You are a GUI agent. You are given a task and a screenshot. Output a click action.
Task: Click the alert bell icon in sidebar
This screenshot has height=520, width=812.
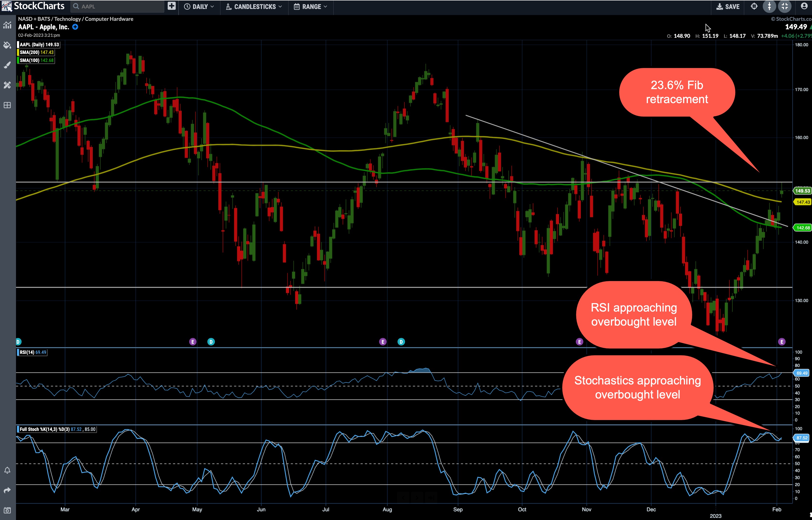[8, 470]
